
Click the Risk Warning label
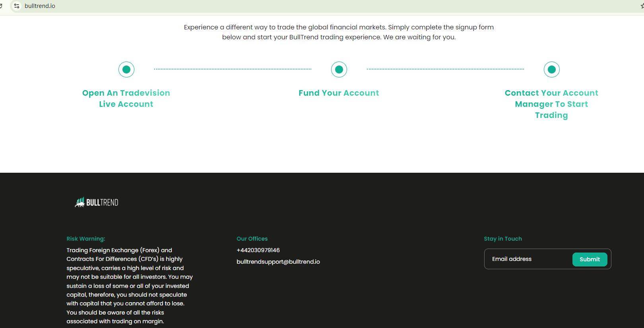click(x=86, y=239)
